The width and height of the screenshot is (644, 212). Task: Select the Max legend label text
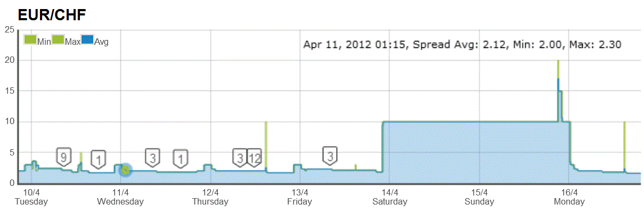tap(72, 42)
